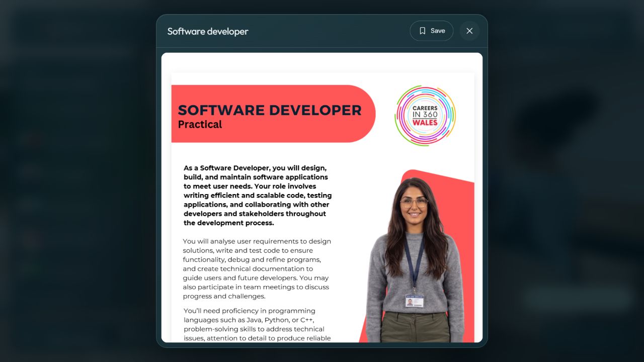Click the 'Software developer' dialog title

pyautogui.click(x=208, y=31)
